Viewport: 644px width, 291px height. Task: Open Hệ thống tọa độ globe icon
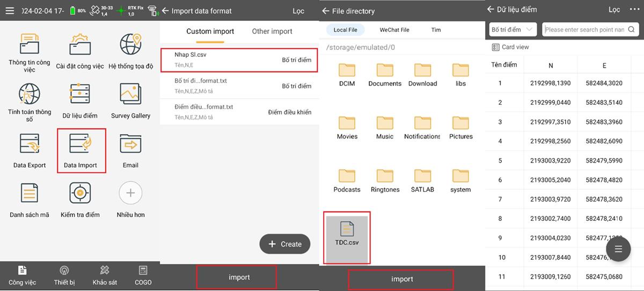[130, 45]
